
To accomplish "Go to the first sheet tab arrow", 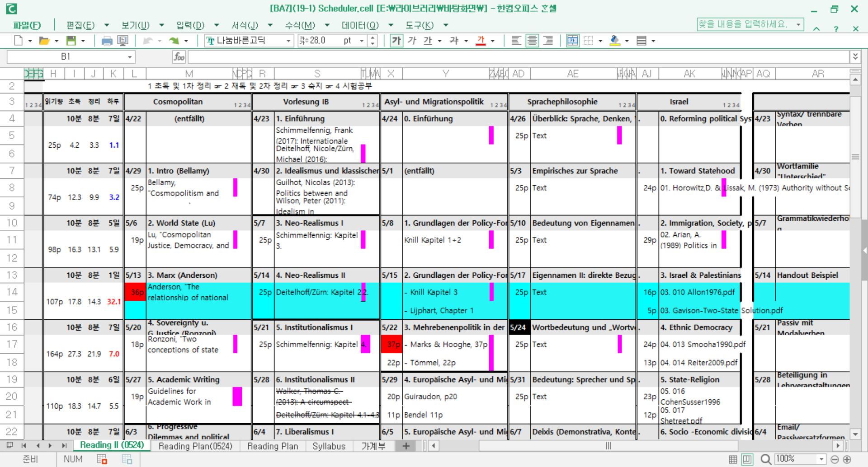I will 24,446.
